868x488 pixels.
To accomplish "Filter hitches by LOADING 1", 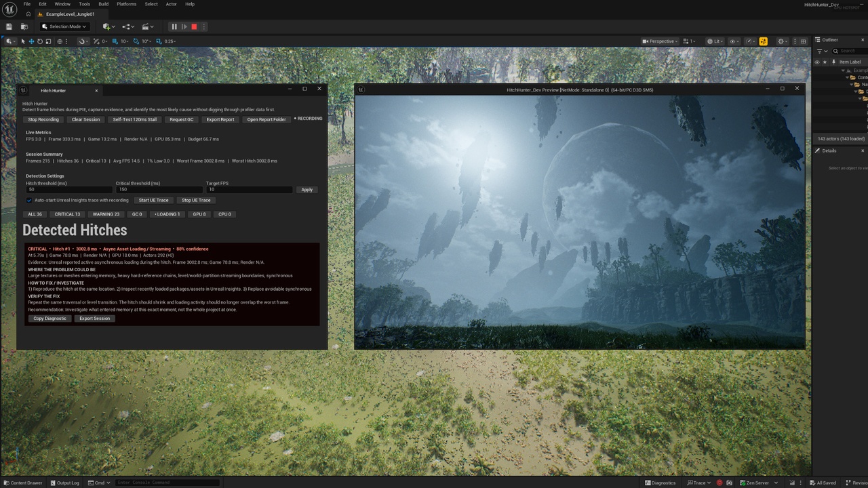I will 167,214.
